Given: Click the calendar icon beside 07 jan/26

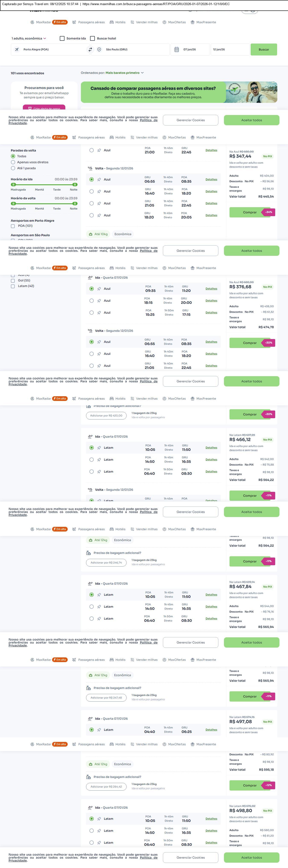Looking at the screenshot, I should 176,50.
